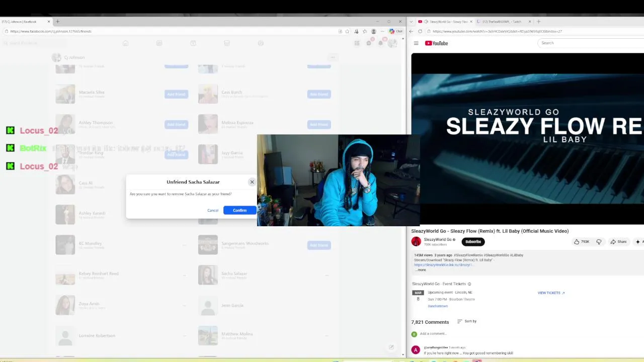Expand video description with ...more

421,270
